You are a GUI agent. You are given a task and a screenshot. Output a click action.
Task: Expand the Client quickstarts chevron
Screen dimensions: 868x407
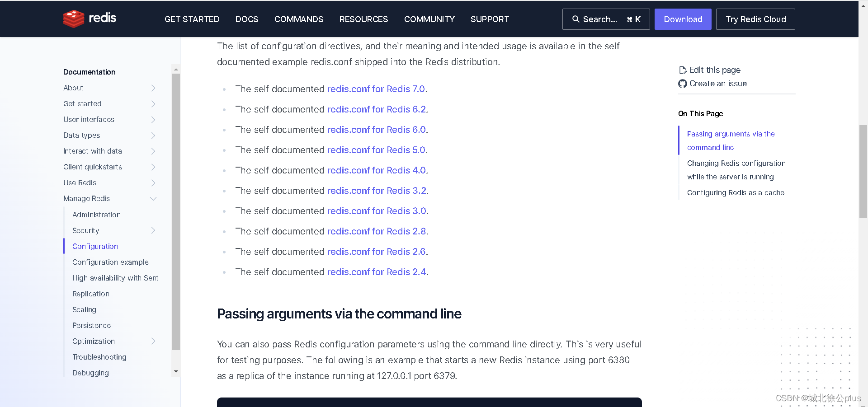pos(153,167)
